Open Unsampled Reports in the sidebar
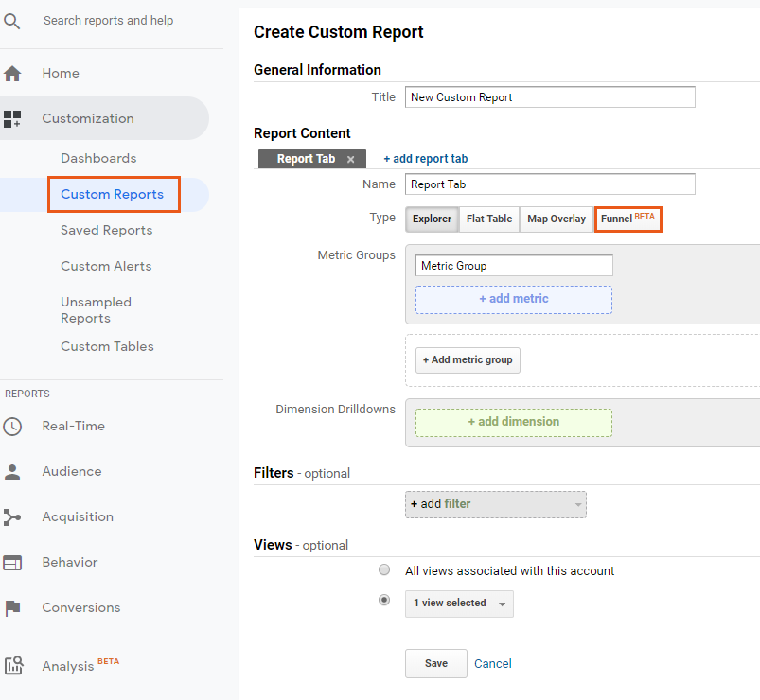The width and height of the screenshot is (760, 700). [x=96, y=310]
